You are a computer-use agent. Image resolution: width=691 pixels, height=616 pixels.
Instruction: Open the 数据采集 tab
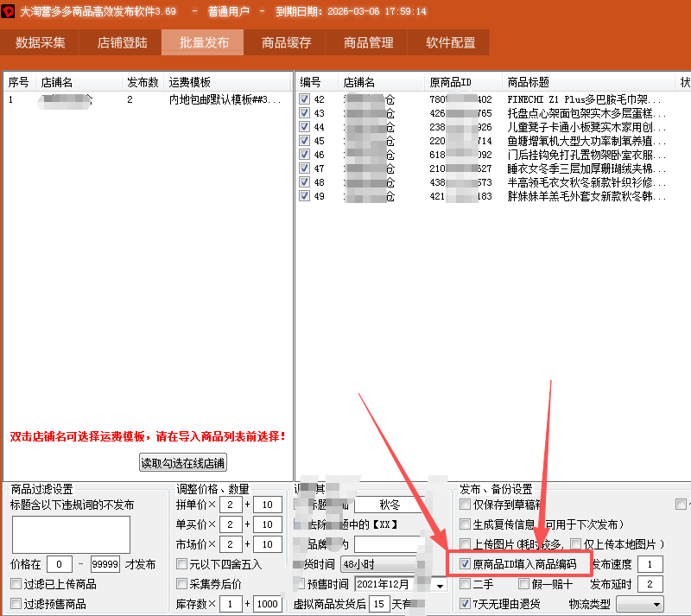point(41,42)
